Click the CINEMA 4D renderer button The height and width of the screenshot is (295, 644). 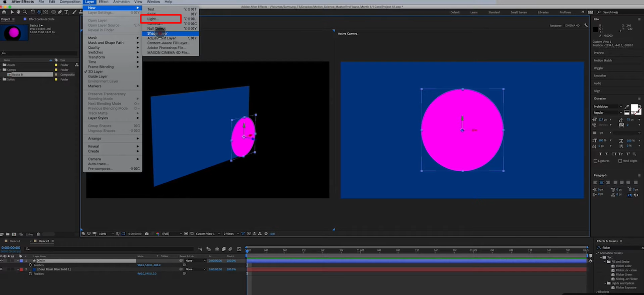click(572, 25)
